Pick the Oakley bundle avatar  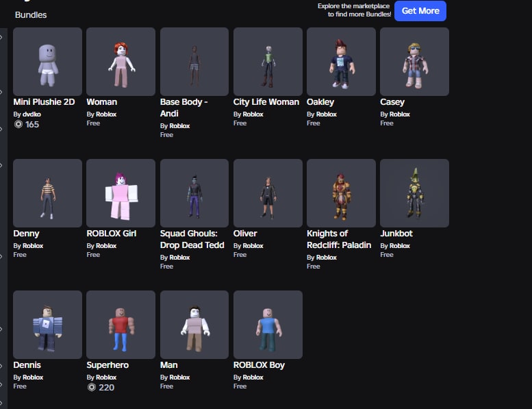point(342,62)
